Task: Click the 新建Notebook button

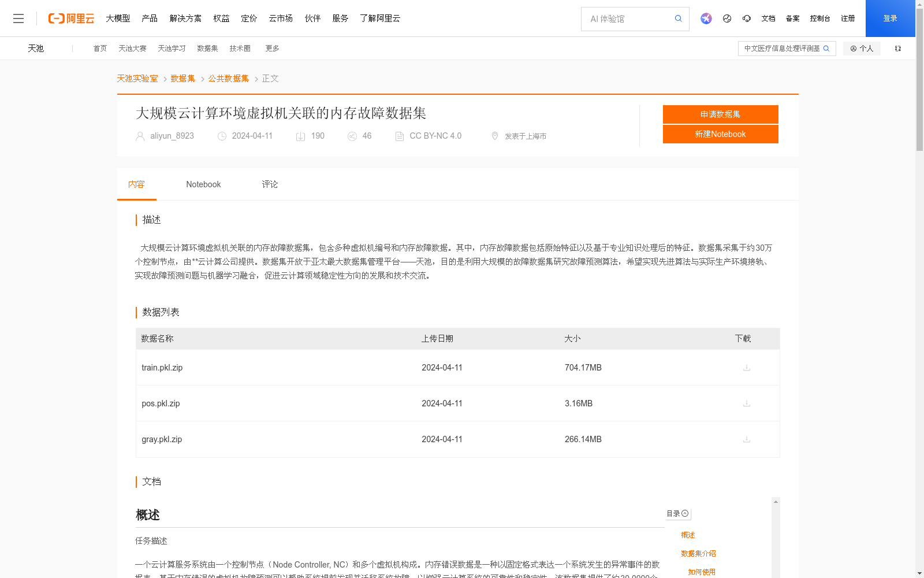Action: (x=720, y=134)
